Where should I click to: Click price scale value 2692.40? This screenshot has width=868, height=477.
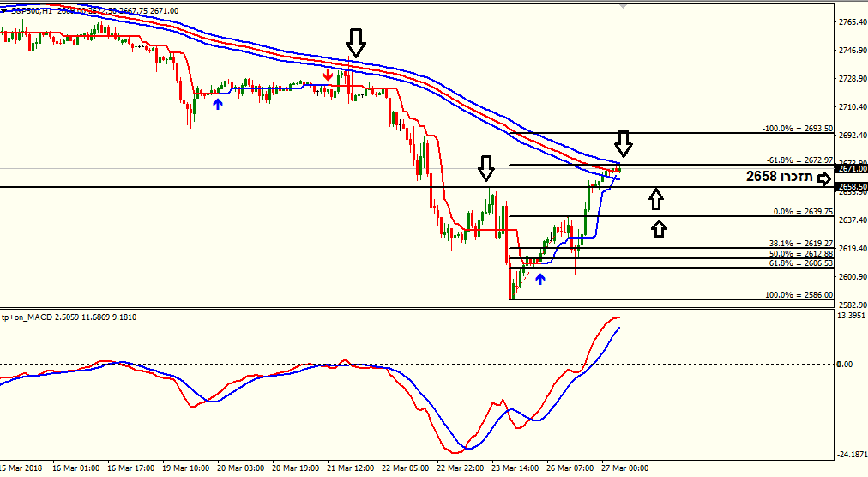[x=853, y=136]
